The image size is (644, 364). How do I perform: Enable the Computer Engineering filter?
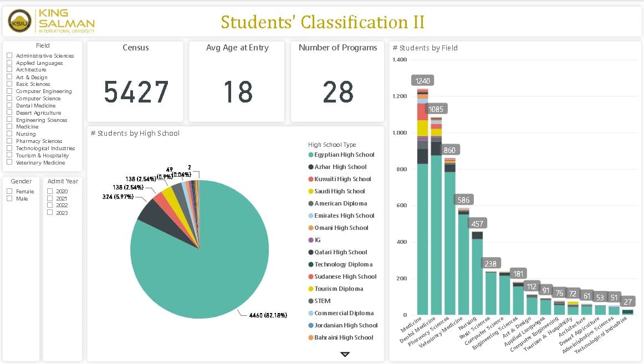click(x=9, y=91)
